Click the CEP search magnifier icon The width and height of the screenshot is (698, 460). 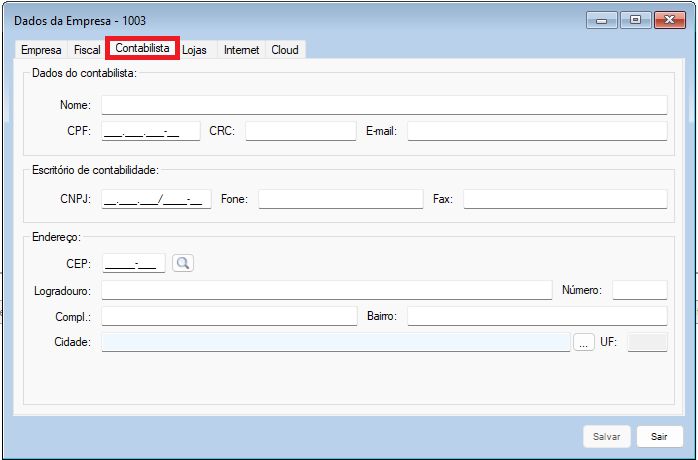tap(182, 263)
